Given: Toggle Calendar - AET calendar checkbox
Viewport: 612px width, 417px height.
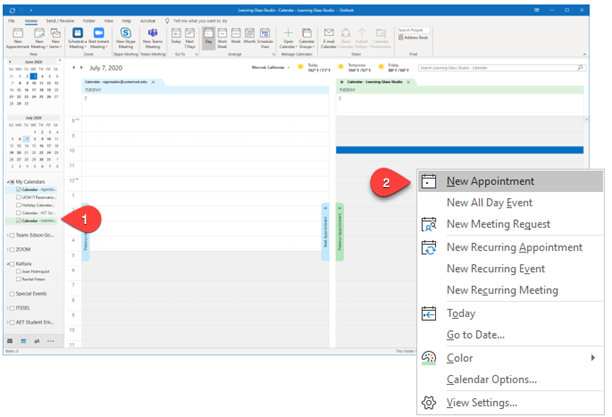Looking at the screenshot, I should pos(18,213).
